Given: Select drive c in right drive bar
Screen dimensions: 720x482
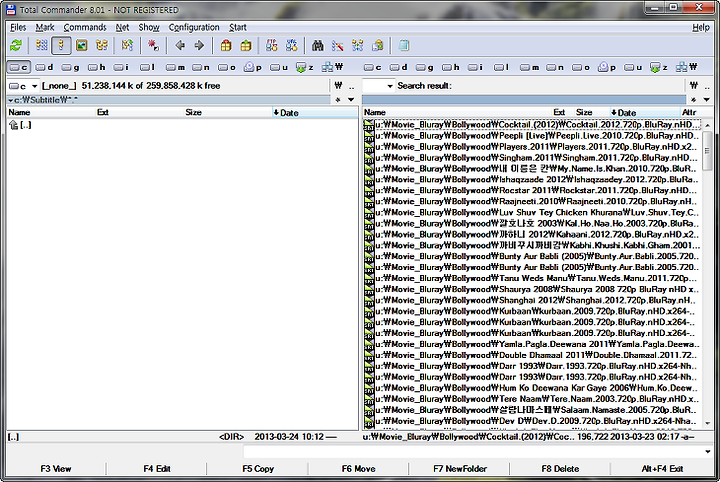Looking at the screenshot, I should [372, 67].
